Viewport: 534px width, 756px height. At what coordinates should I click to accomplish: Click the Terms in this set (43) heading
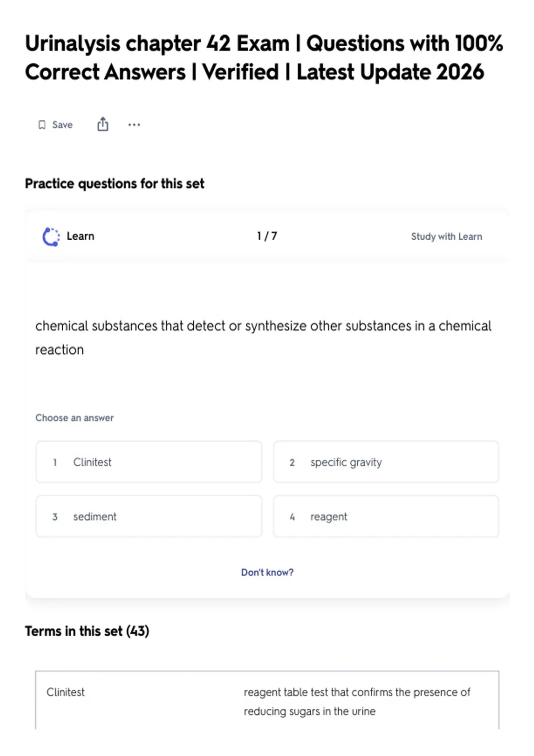click(87, 631)
